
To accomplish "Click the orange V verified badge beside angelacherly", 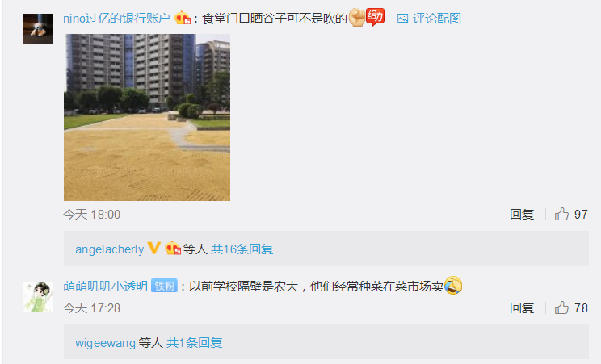I will [154, 248].
